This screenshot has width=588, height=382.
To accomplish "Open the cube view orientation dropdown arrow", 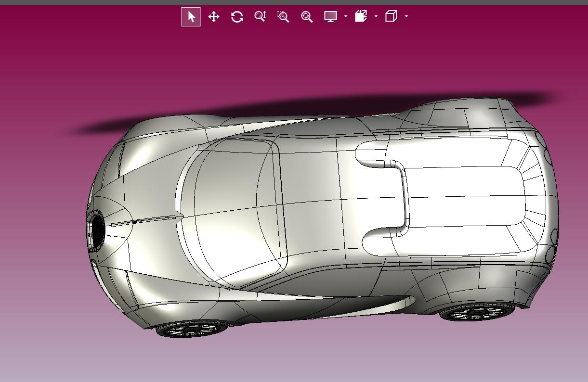I will 406,17.
